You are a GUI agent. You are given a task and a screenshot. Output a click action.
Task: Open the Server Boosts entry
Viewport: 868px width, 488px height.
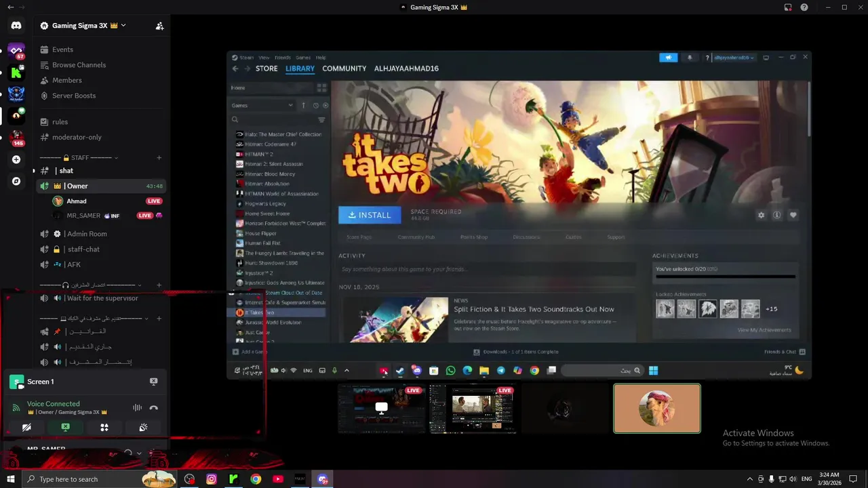(x=74, y=96)
